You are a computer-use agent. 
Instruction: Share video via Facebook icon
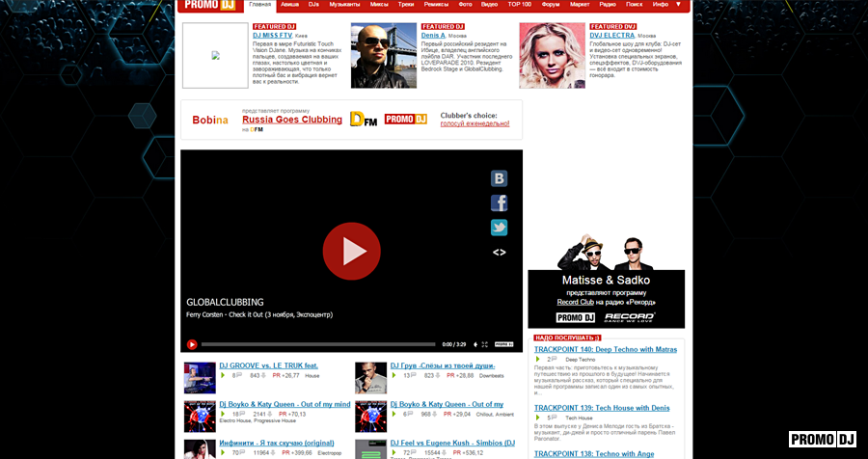(499, 202)
